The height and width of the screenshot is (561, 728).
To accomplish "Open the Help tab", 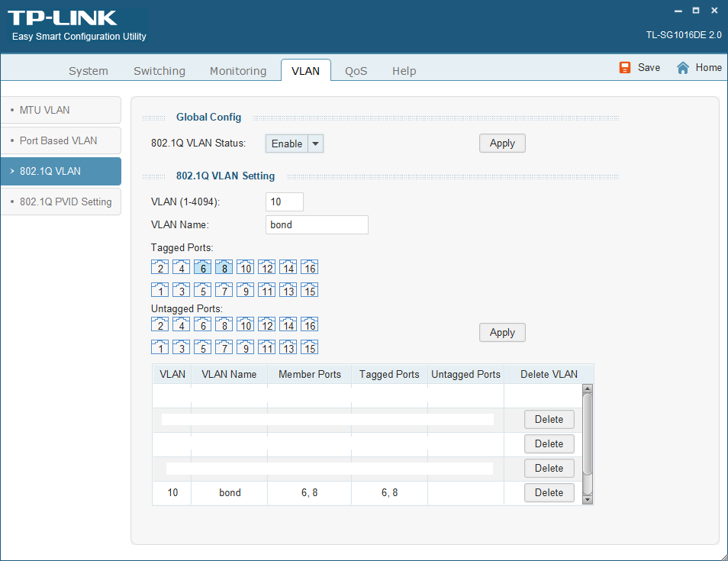I will (404, 71).
